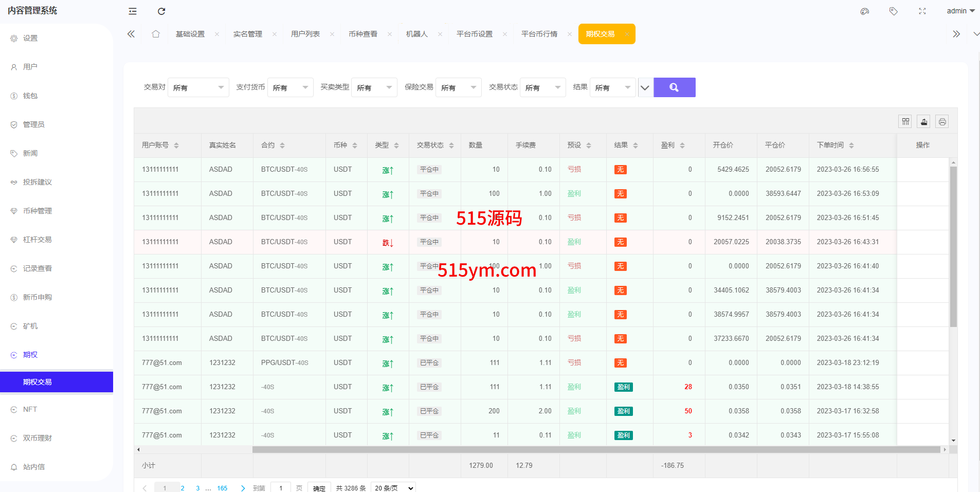Collapse the sidebar with the menu fold icon
This screenshot has width=980, height=492.
[133, 11]
